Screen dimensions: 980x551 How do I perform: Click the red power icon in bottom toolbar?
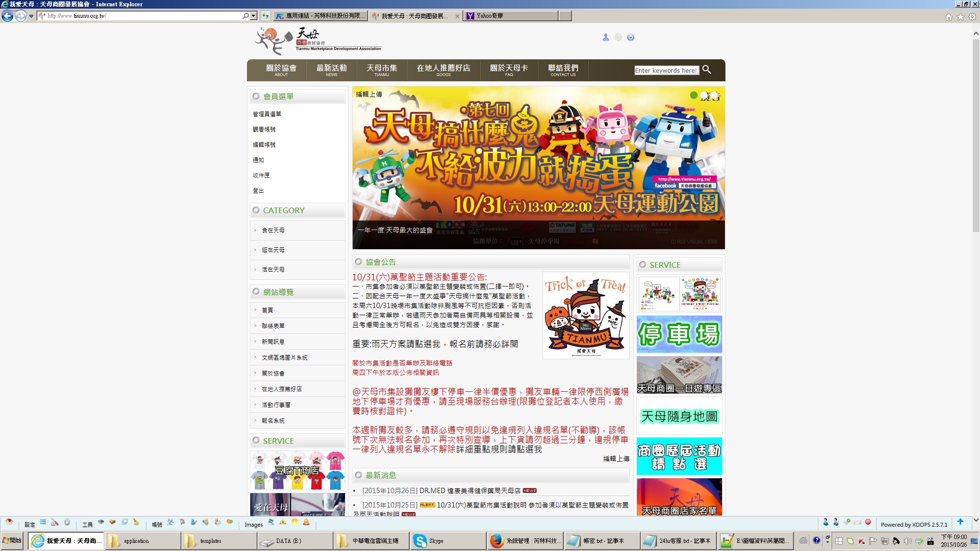pyautogui.click(x=868, y=522)
